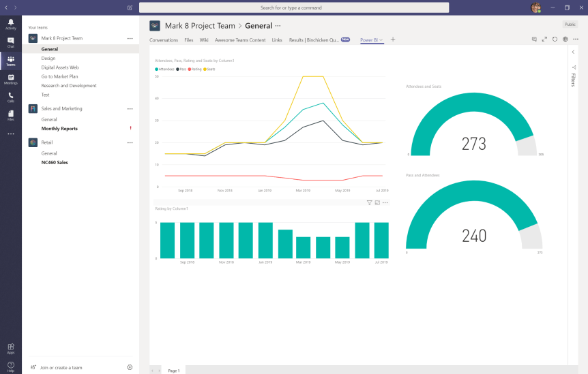Open the Power BI tab dropdown arrow
588x374 pixels.
click(381, 40)
